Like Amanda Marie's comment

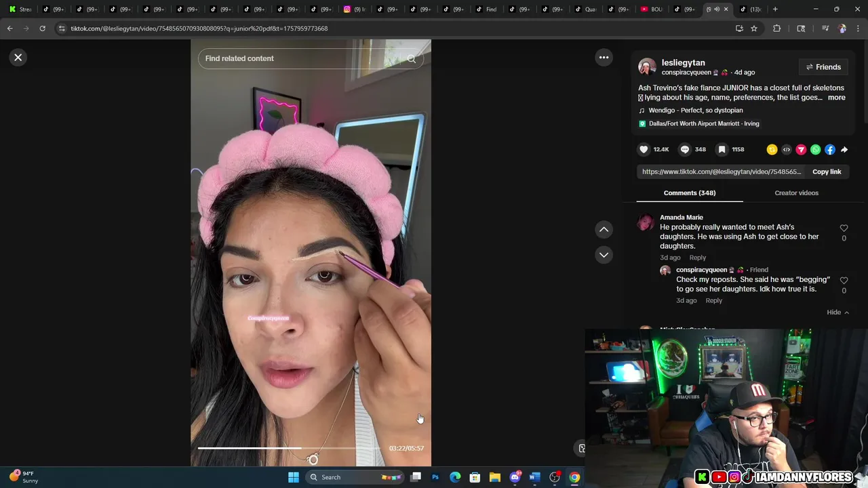click(x=844, y=228)
